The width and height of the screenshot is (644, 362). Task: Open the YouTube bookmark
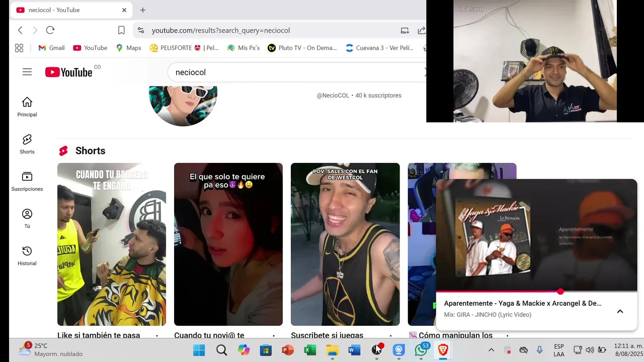coord(90,48)
